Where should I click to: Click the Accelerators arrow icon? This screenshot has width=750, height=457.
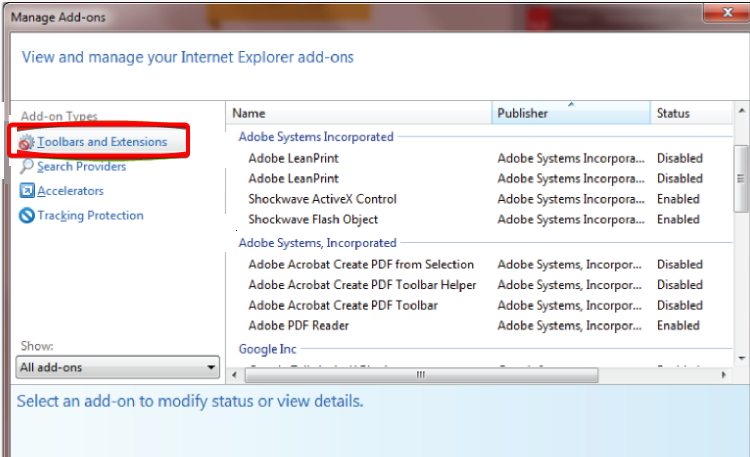tap(27, 190)
